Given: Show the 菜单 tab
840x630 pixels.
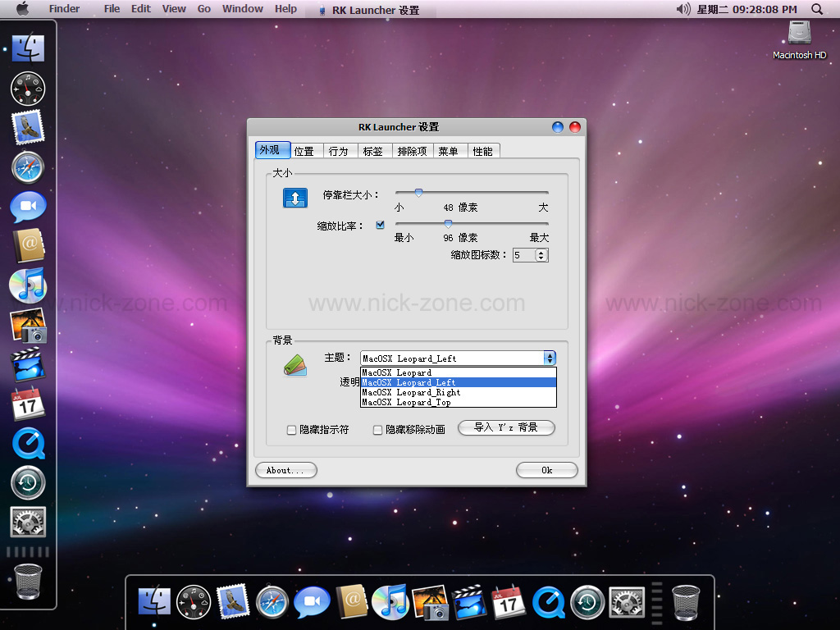Looking at the screenshot, I should [x=449, y=151].
